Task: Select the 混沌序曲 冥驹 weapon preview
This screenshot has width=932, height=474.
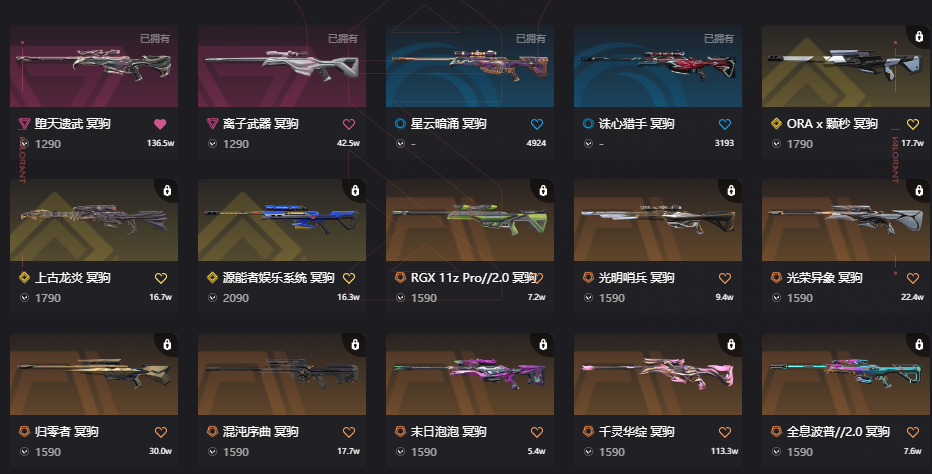Action: tap(282, 374)
